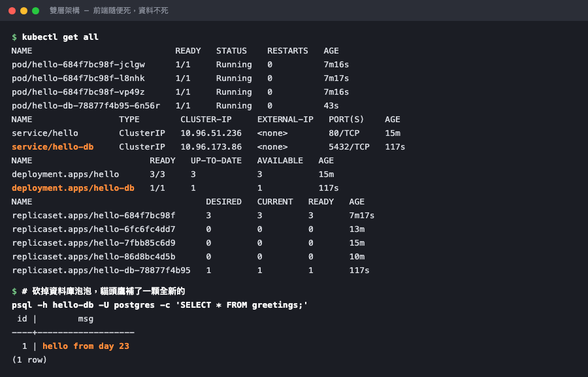
Task: Click the '(1 row)' result count
Action: (x=29, y=360)
